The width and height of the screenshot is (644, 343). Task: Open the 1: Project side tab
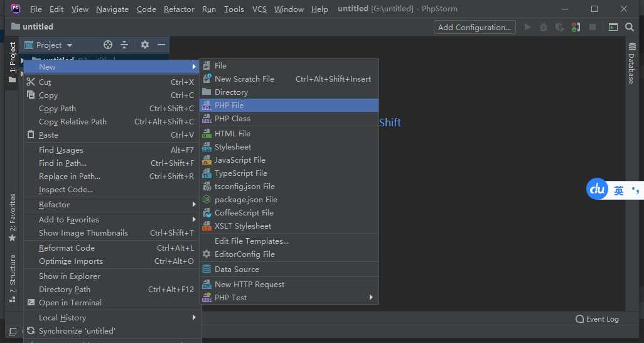click(x=13, y=62)
